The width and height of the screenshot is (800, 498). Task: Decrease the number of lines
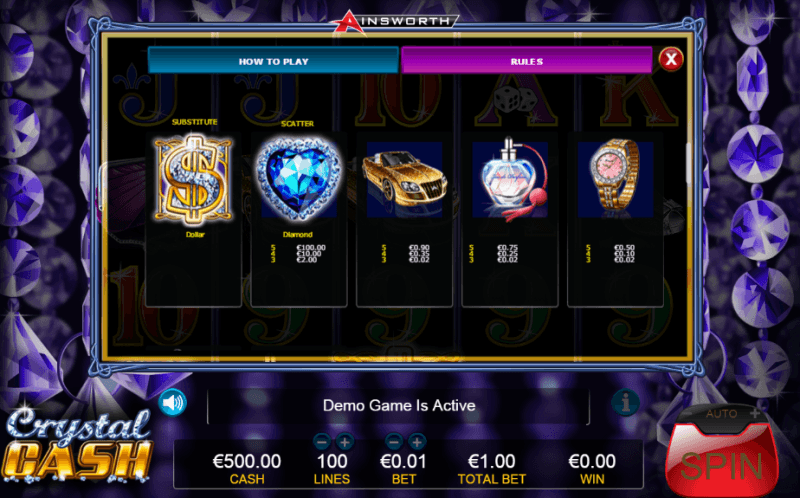pyautogui.click(x=321, y=440)
